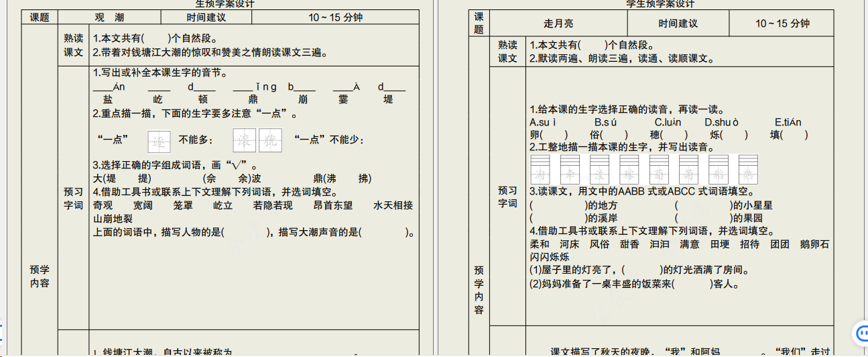Click the 走月亮 title cell
868x357 pixels.
point(558,23)
